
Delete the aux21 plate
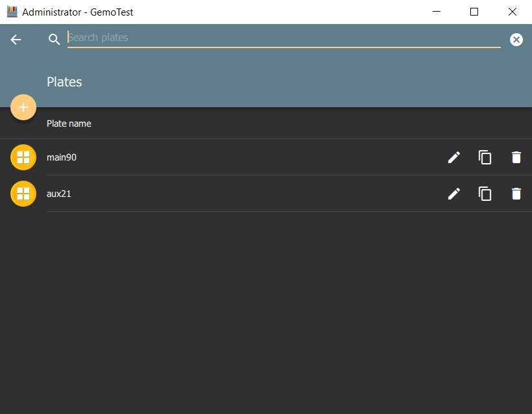pos(516,194)
